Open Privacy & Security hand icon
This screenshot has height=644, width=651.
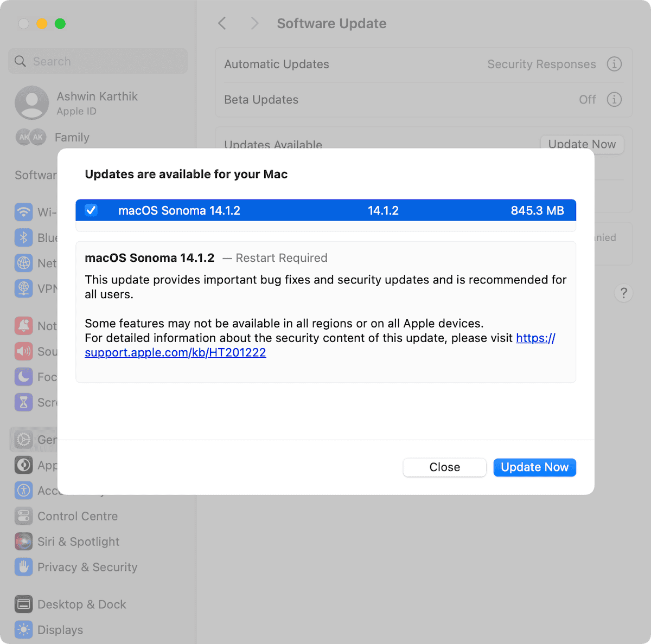tap(23, 567)
